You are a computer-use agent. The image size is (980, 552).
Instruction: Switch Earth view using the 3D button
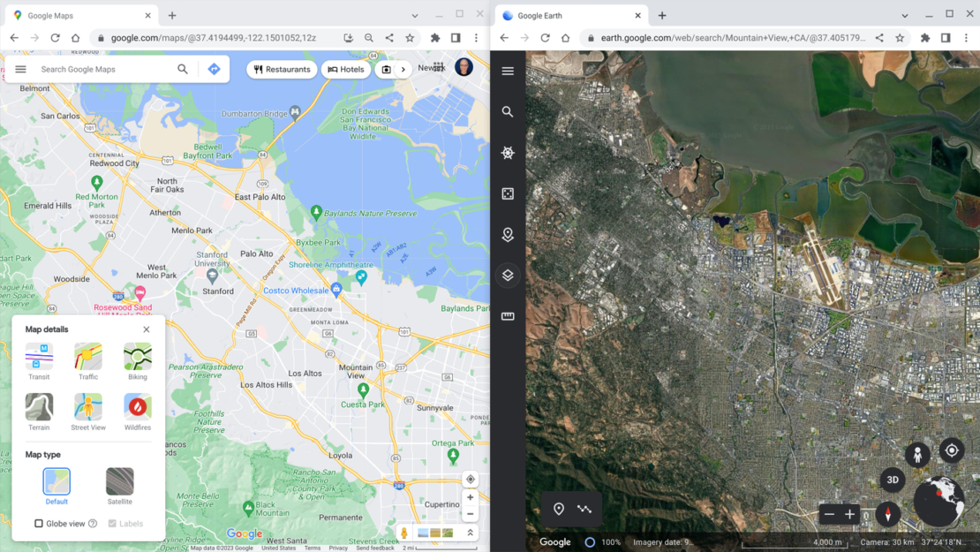coord(893,480)
